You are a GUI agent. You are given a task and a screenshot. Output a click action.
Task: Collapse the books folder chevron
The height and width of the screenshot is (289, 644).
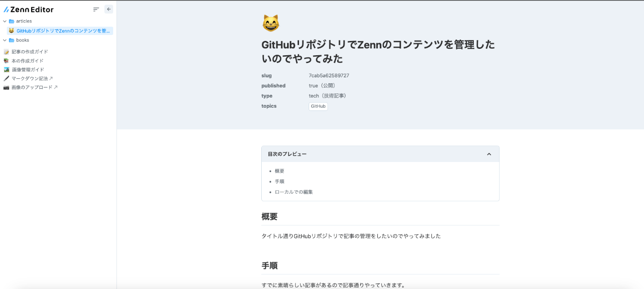[x=5, y=40]
